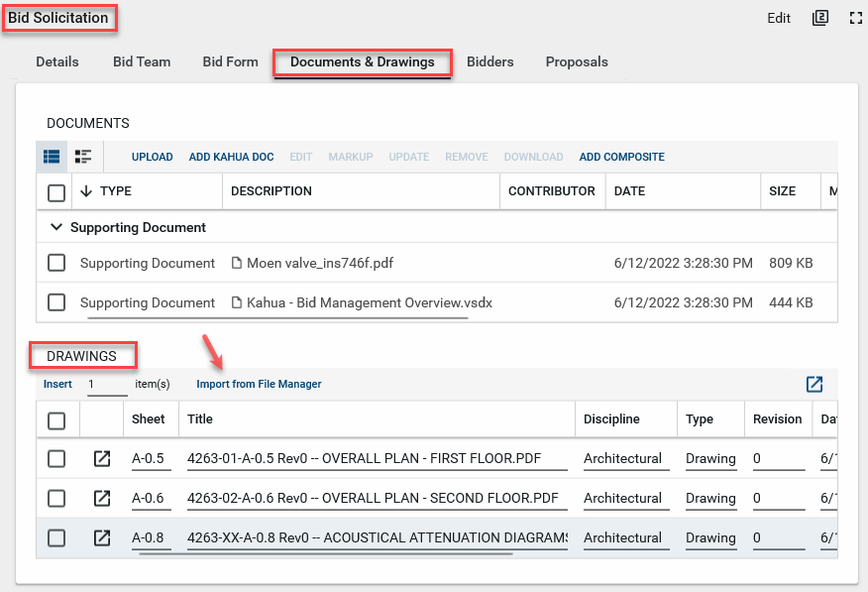868x592 pixels.
Task: Open sheet A-0.8 drawing link icon
Action: 102,537
